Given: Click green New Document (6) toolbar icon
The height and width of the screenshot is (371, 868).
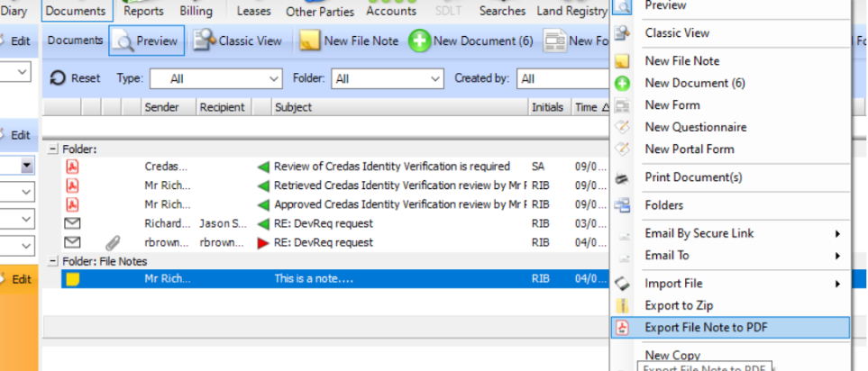Looking at the screenshot, I should coord(420,41).
